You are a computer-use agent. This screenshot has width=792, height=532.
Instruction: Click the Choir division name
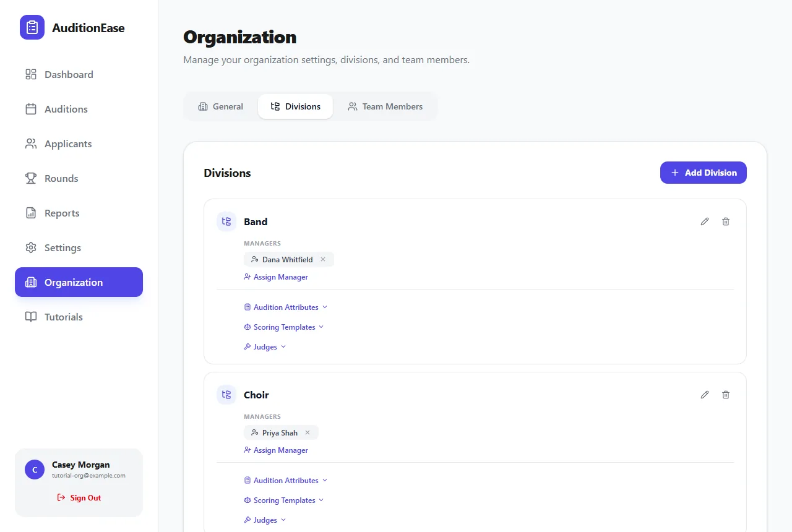pos(256,395)
